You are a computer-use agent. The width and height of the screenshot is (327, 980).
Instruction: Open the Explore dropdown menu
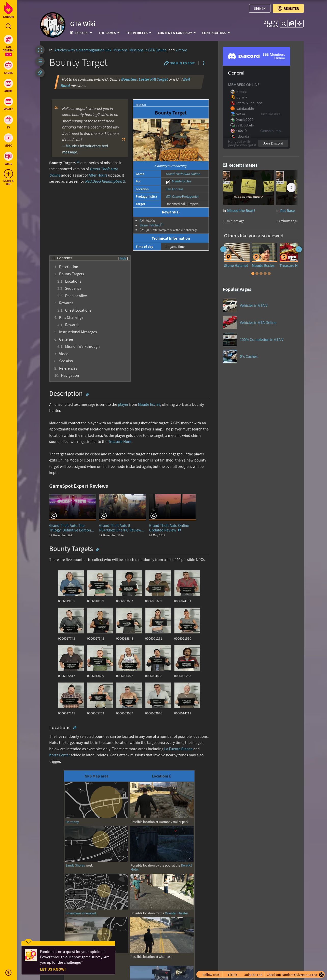(x=81, y=33)
